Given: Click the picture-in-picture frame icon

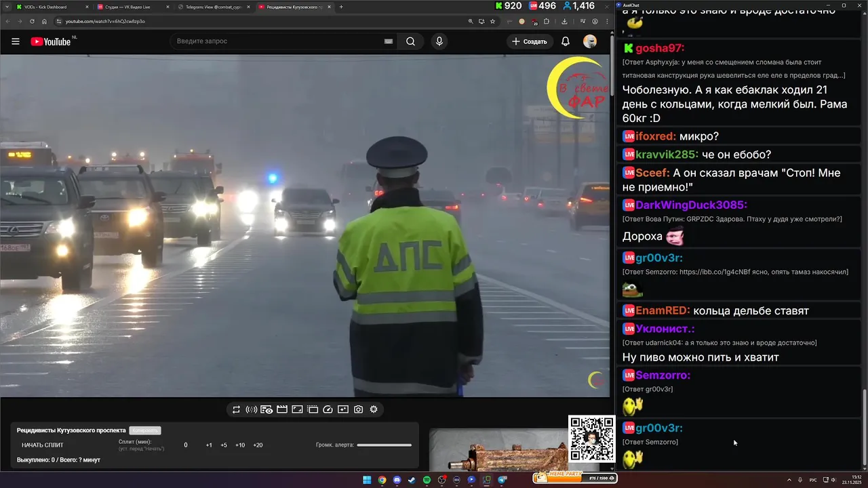Looking at the screenshot, I should point(297,409).
